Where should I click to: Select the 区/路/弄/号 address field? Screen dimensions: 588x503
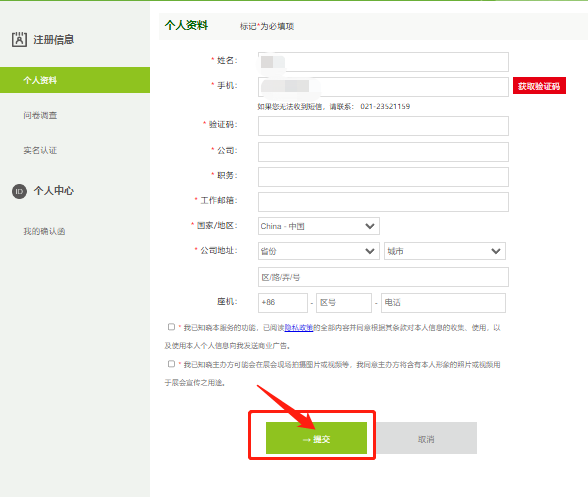383,277
